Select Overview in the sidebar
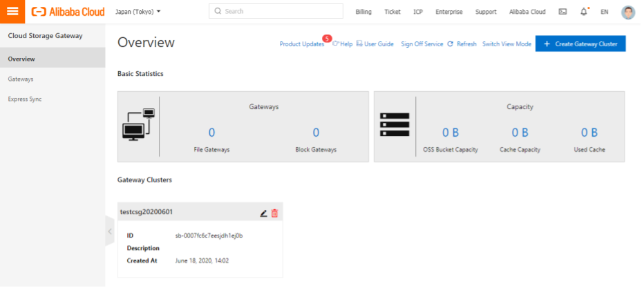This screenshot has height=290, width=644. click(53, 59)
